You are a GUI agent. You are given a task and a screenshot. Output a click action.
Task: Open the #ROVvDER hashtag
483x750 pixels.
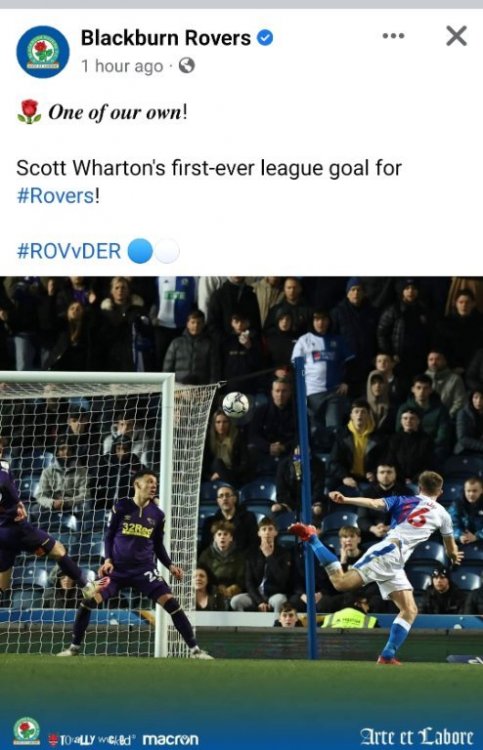pyautogui.click(x=69, y=251)
